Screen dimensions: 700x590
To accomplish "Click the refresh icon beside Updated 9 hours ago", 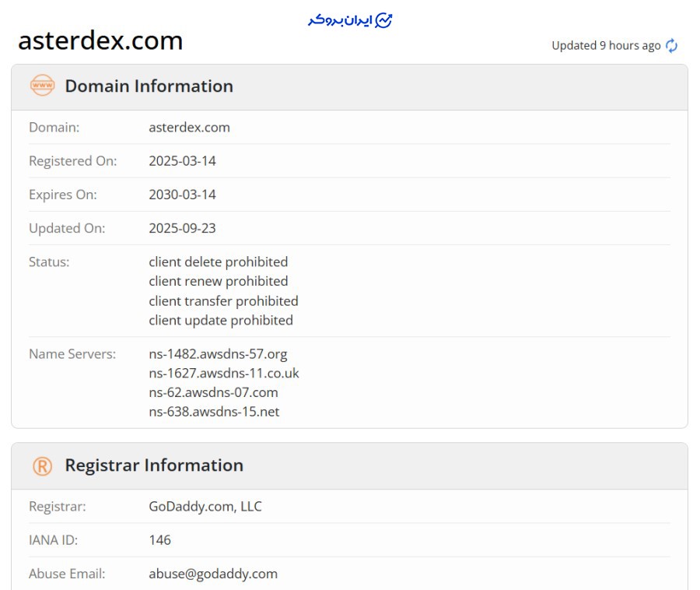I will [x=671, y=46].
